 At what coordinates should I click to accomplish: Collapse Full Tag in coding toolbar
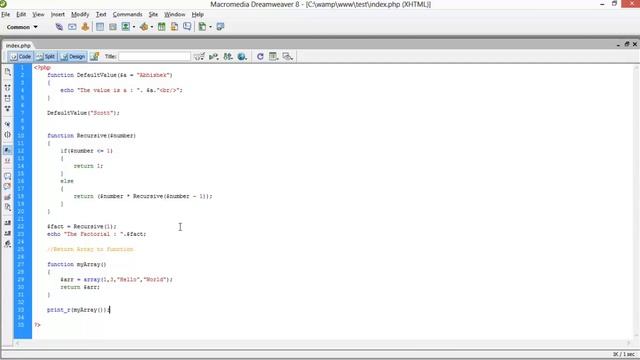pyautogui.click(x=7, y=88)
